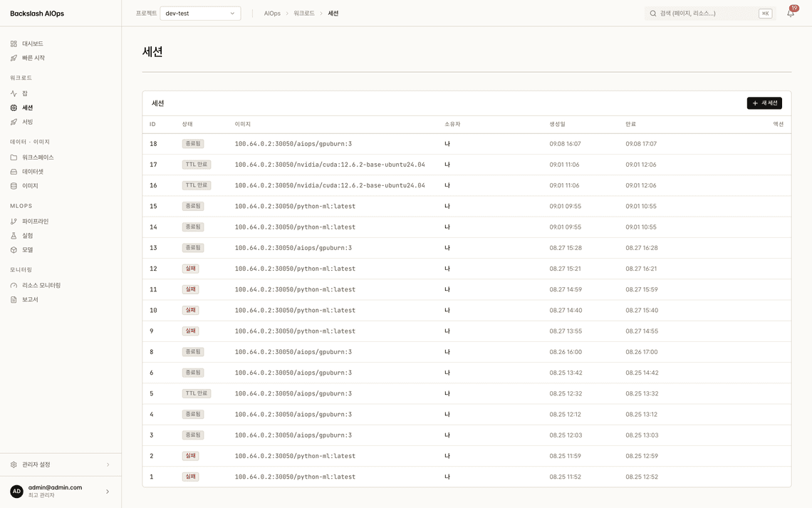Click the 08.26 17:00 expiry time
This screenshot has height=508, width=812.
(x=642, y=352)
